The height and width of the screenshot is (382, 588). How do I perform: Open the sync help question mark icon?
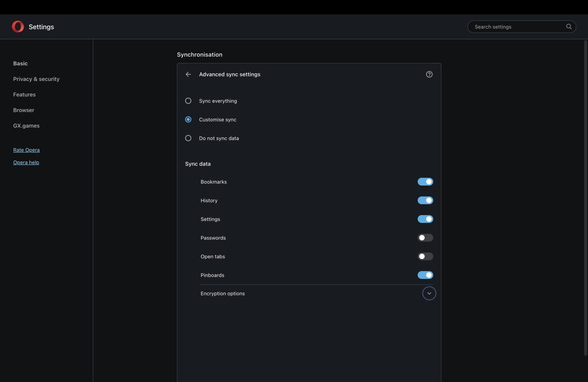pyautogui.click(x=429, y=74)
